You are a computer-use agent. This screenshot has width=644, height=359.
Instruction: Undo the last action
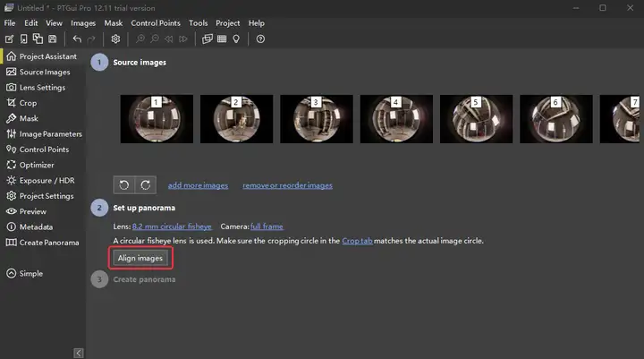pyautogui.click(x=77, y=39)
